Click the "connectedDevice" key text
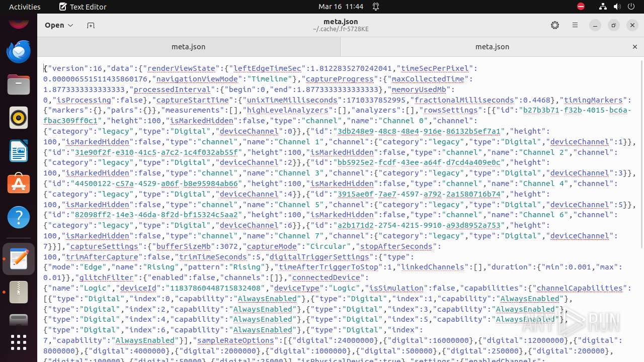Viewport: 644px width, 362px height. [327, 278]
